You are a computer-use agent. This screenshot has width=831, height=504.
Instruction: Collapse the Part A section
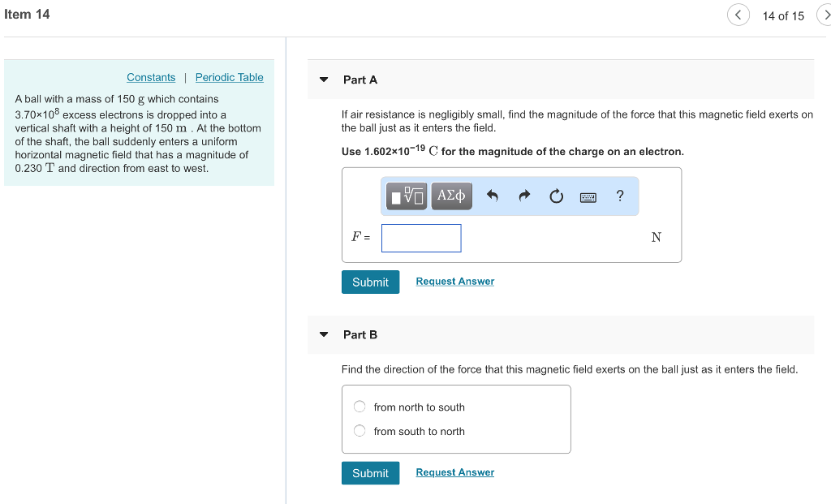point(324,80)
